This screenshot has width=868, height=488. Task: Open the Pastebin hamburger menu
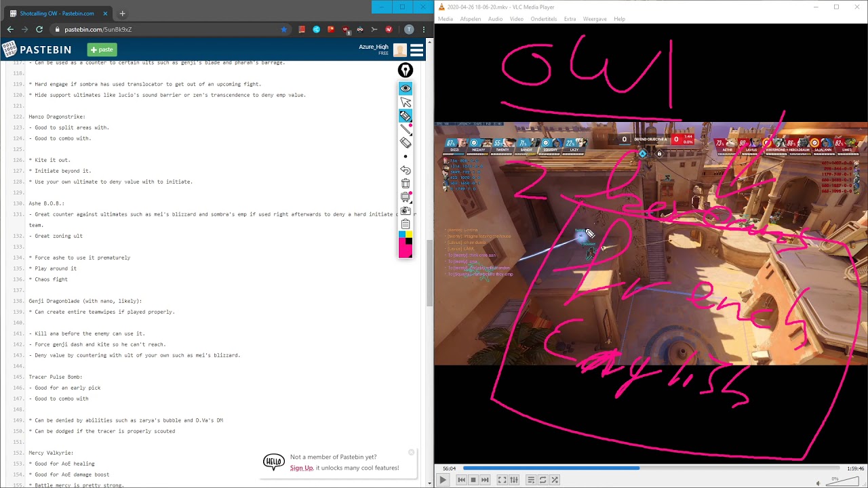coord(416,49)
